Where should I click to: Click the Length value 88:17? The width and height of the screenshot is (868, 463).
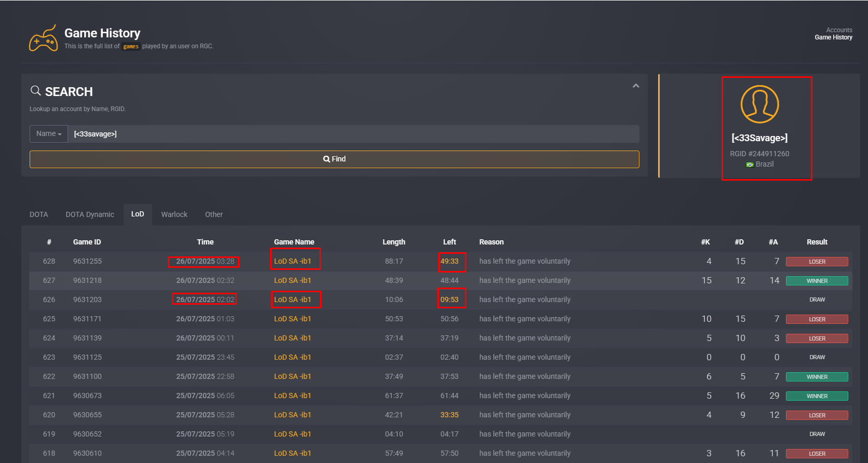[x=394, y=261]
